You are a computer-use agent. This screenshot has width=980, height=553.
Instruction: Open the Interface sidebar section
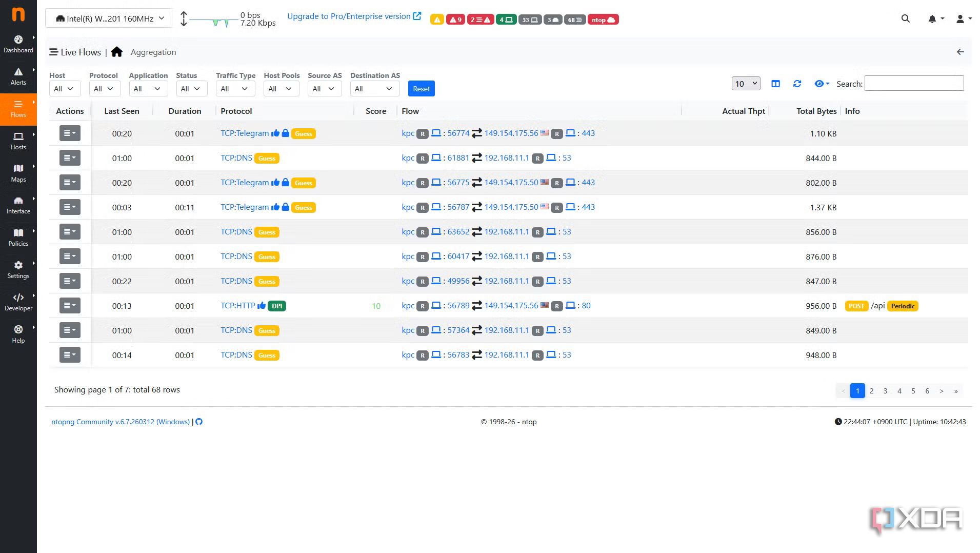[18, 205]
